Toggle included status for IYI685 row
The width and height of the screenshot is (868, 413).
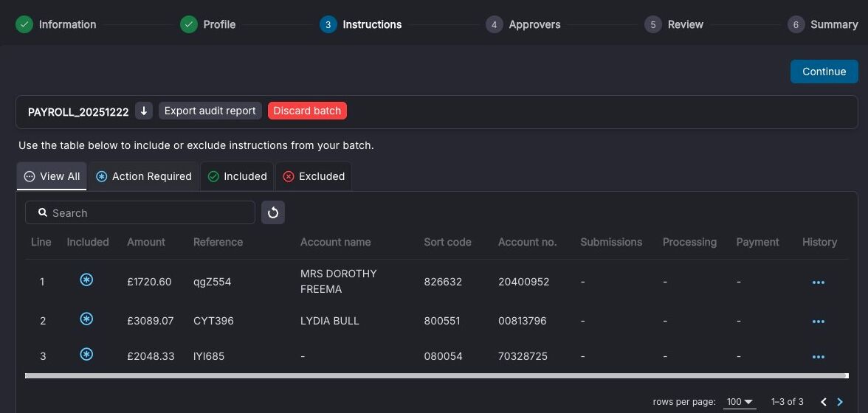point(86,355)
